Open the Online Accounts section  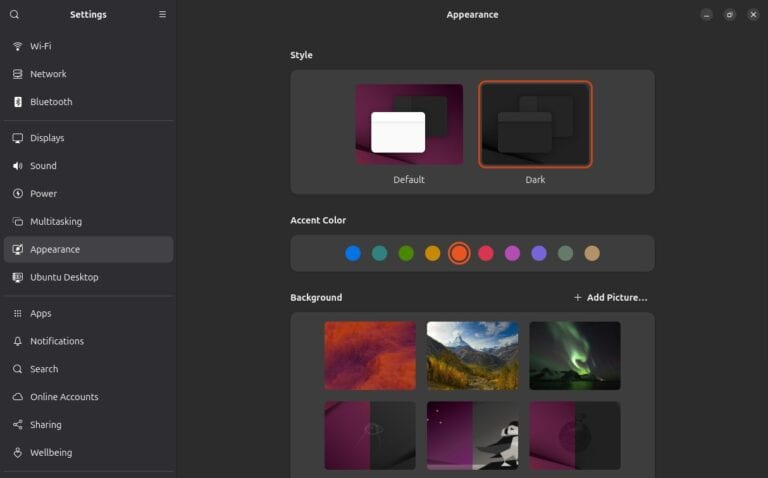64,397
